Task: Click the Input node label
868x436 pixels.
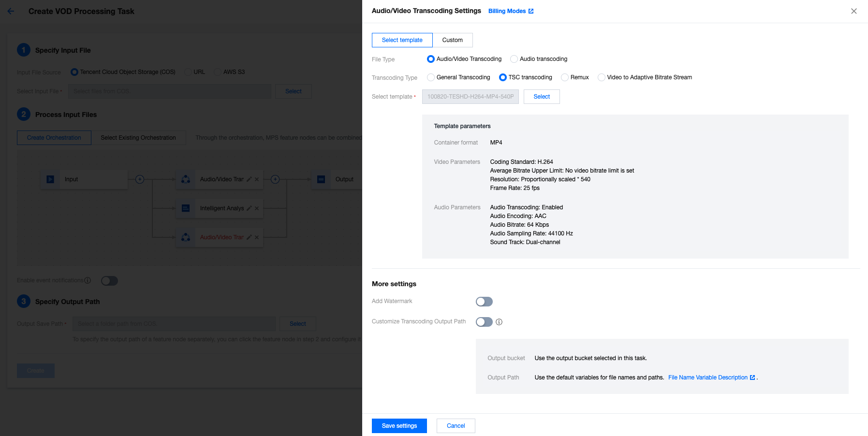Action: pos(72,179)
